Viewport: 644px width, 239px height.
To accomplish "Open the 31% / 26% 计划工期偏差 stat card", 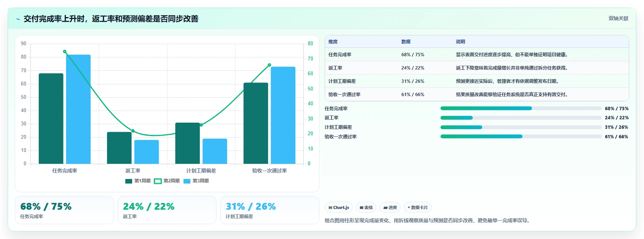I will 270,210.
